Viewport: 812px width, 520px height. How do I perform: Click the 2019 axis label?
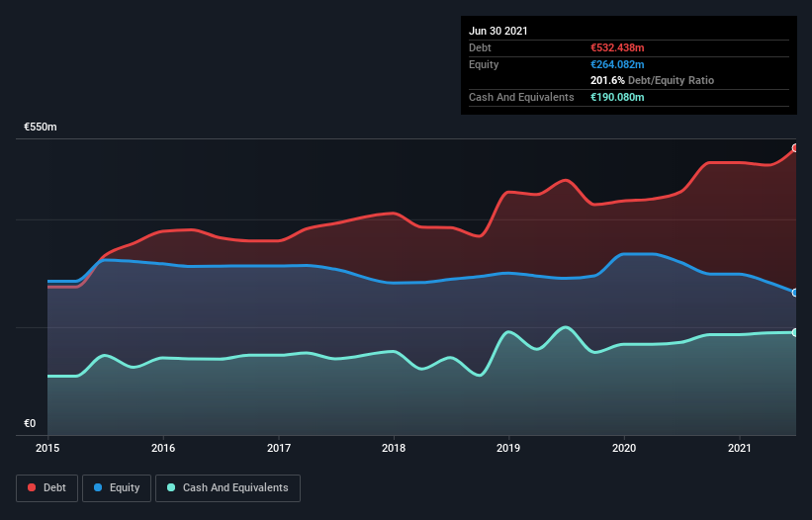tap(508, 448)
